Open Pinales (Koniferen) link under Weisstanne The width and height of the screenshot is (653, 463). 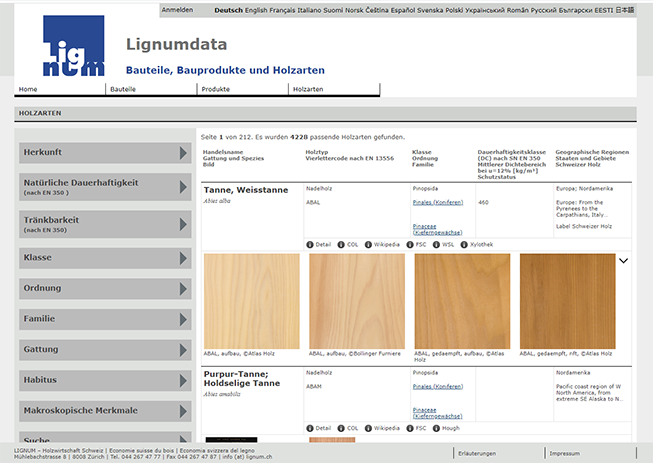pyautogui.click(x=438, y=202)
